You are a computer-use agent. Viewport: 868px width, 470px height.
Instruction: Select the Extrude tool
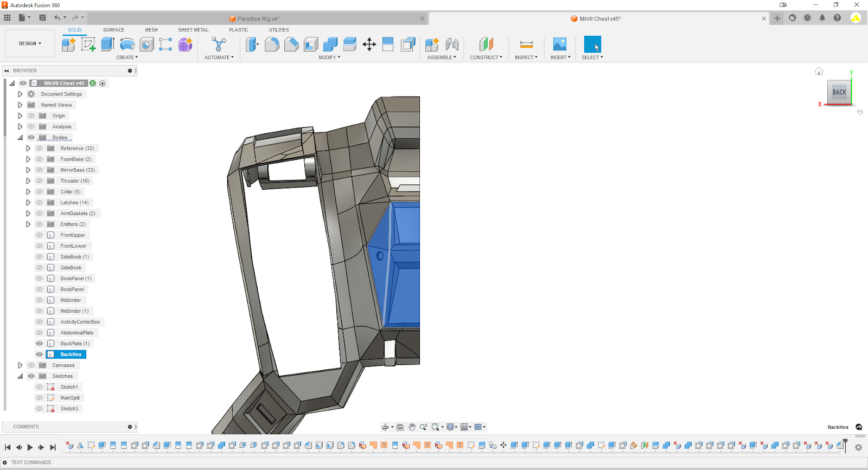point(107,44)
